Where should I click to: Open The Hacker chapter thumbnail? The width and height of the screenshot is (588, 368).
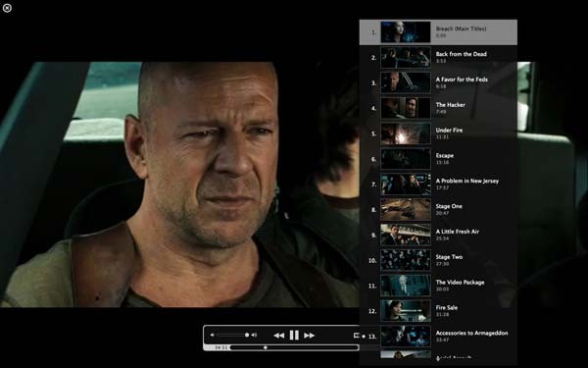click(406, 108)
